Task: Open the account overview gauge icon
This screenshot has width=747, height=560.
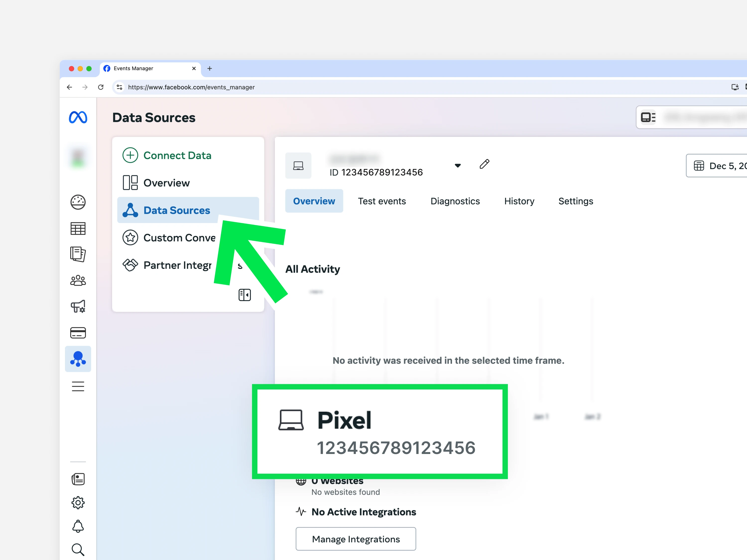Action: 78,202
